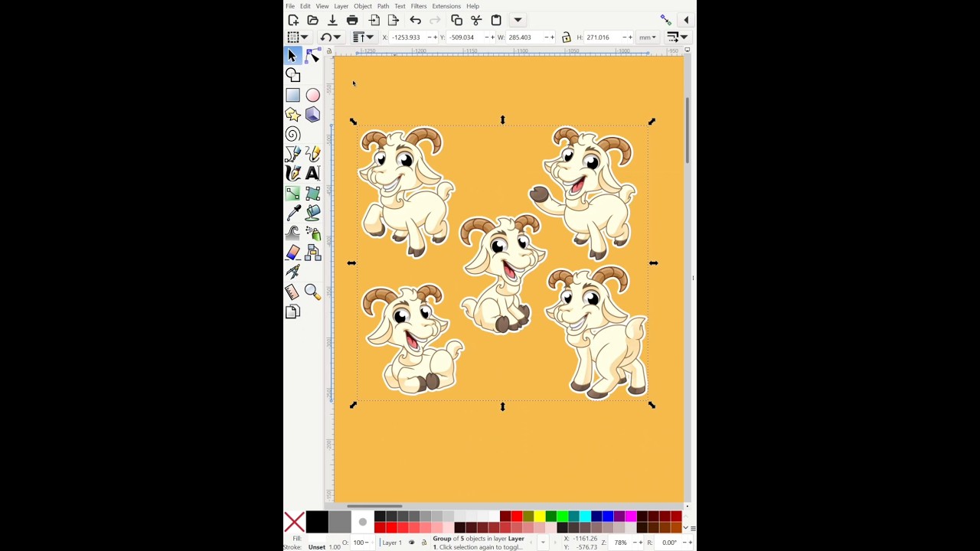Click the Cut scissors icon
This screenshot has height=551, width=980.
(x=476, y=20)
